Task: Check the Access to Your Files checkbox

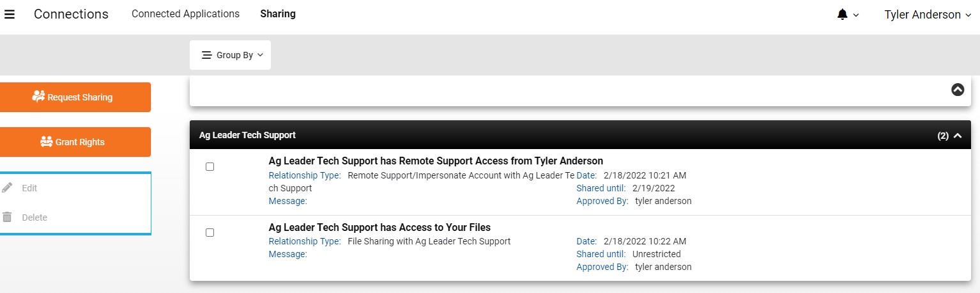Action: coord(210,233)
